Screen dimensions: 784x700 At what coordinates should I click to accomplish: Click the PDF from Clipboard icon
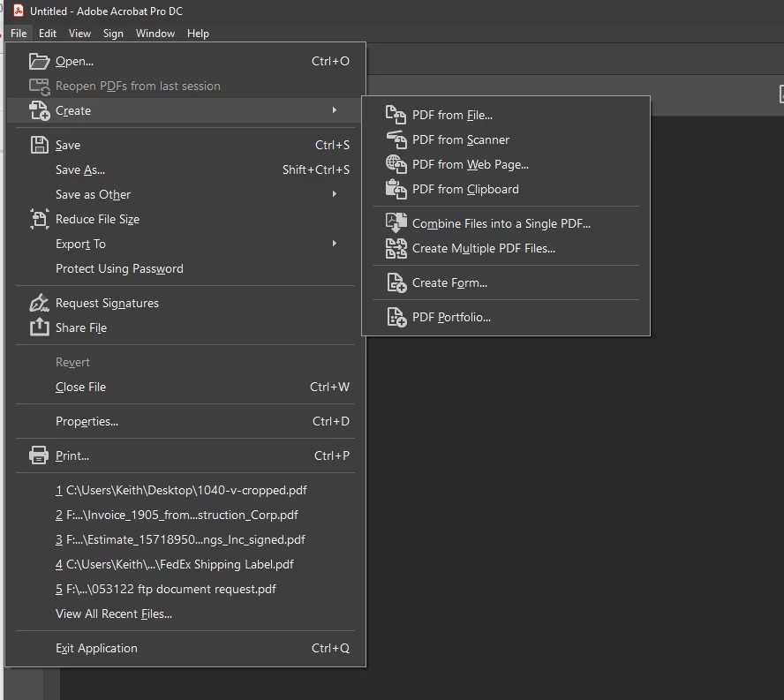coord(396,189)
